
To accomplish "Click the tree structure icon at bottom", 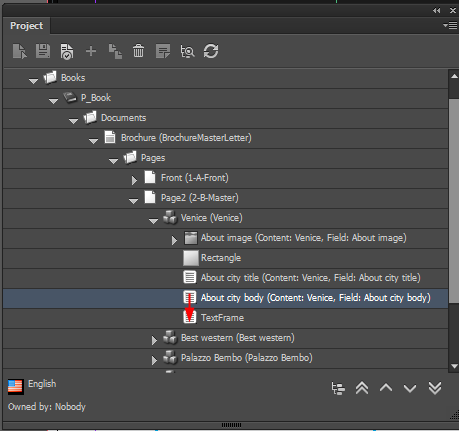I will click(x=338, y=388).
